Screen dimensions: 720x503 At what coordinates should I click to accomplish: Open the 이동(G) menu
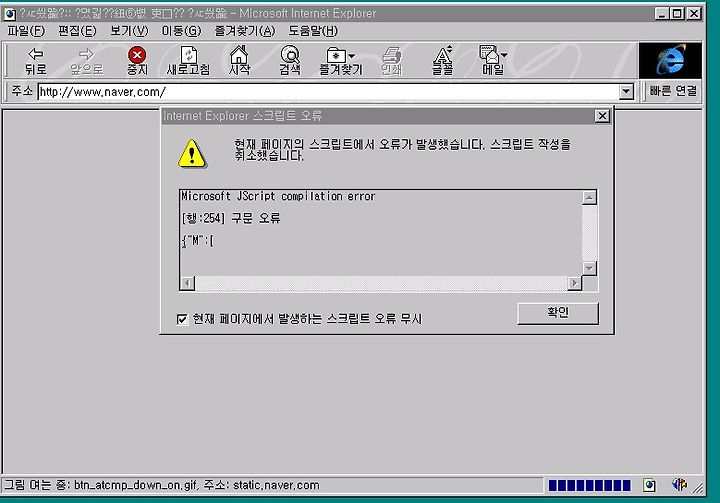pos(181,31)
